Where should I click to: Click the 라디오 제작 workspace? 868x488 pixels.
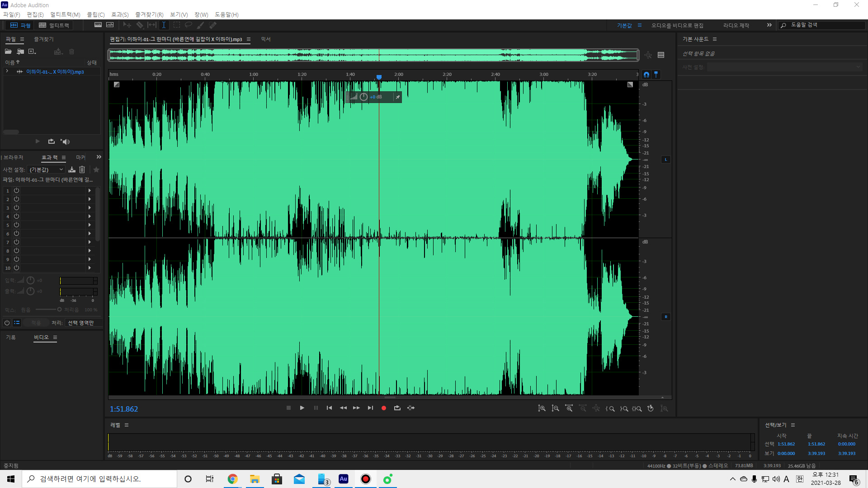click(736, 25)
